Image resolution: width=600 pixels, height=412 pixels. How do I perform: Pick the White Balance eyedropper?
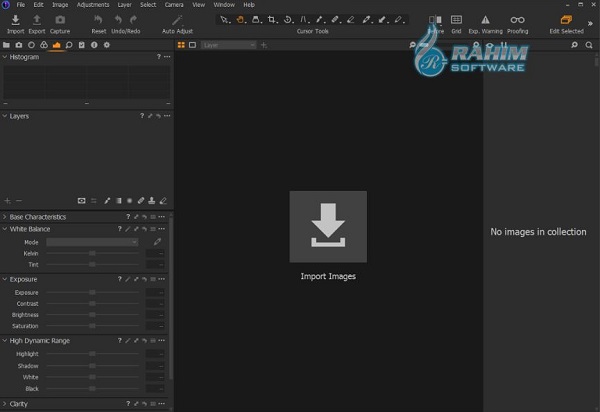click(157, 242)
